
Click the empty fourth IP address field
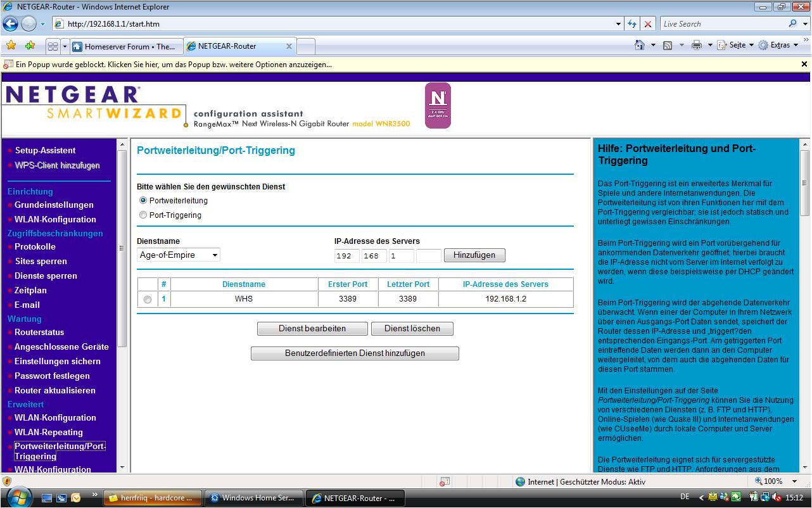(429, 255)
